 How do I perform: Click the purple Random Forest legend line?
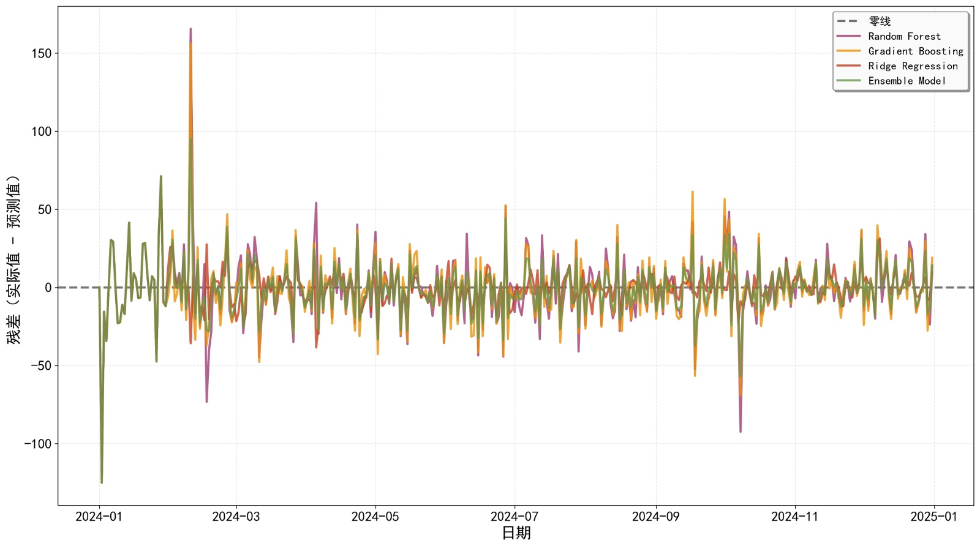point(849,37)
